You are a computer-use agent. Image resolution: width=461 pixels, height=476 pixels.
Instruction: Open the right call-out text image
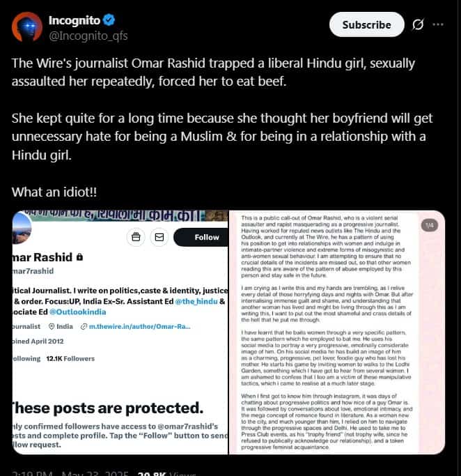click(337, 332)
